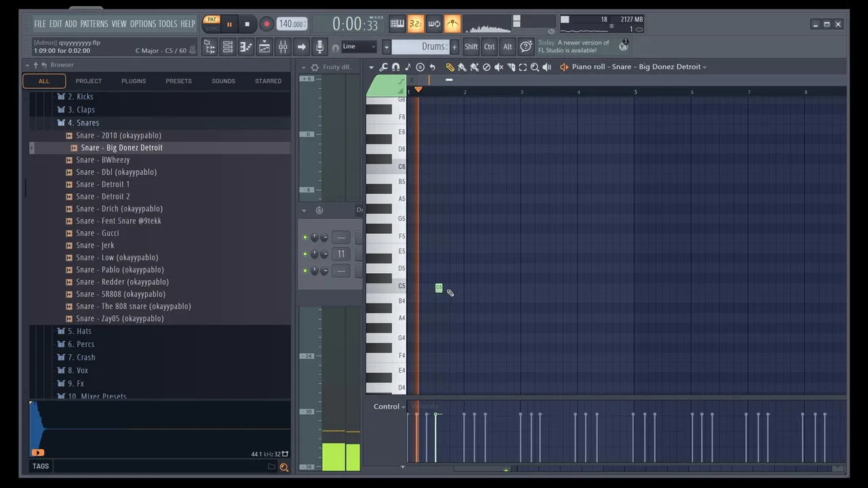The width and height of the screenshot is (868, 488).
Task: Open the PATTERNS menu
Action: point(94,24)
